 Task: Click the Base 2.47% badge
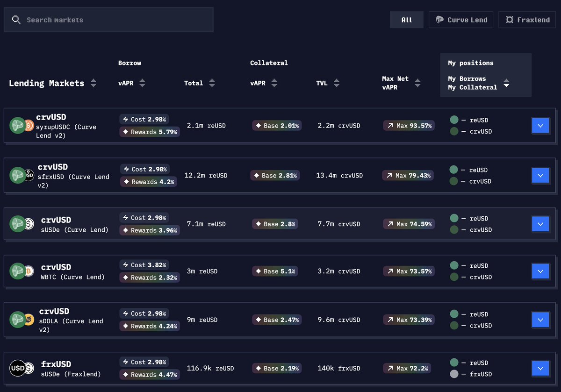(277, 320)
